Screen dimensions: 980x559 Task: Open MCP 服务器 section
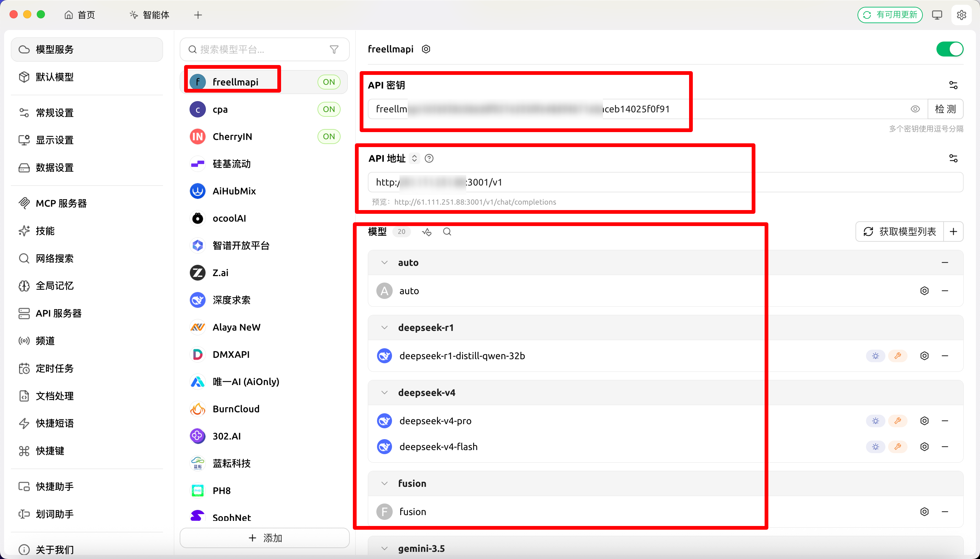87,204
